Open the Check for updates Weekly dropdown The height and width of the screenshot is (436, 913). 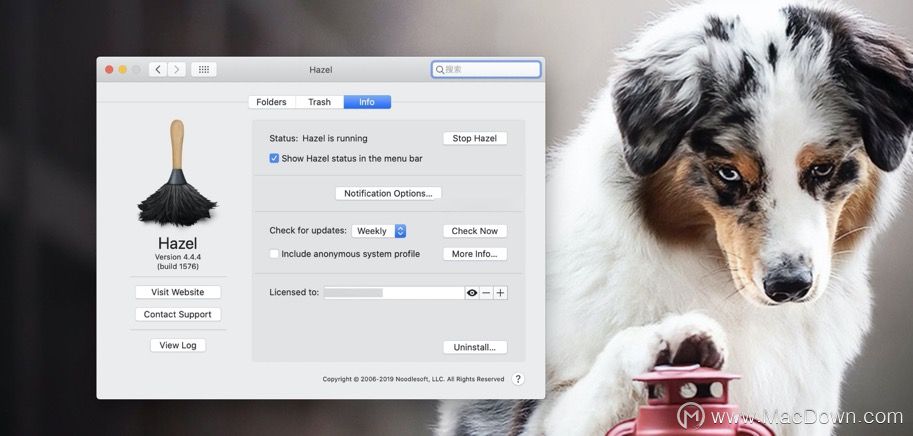point(378,231)
